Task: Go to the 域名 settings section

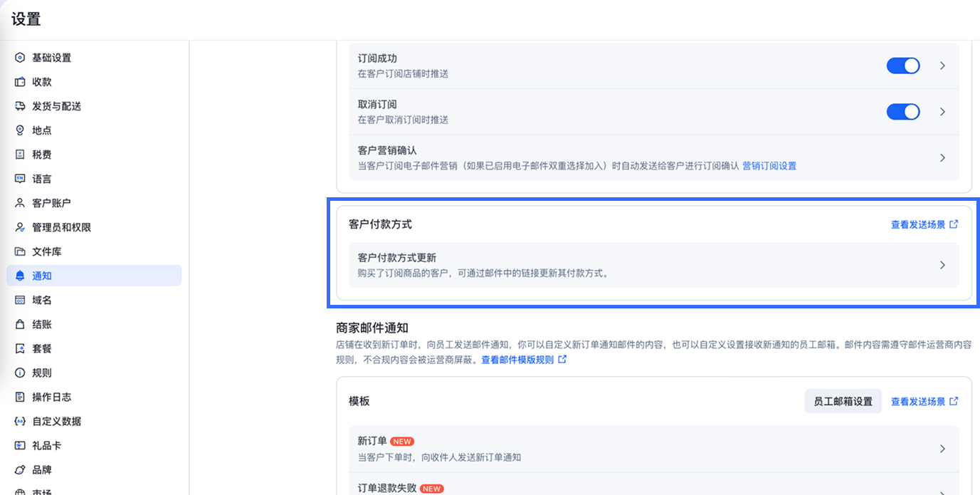Action: pos(42,300)
